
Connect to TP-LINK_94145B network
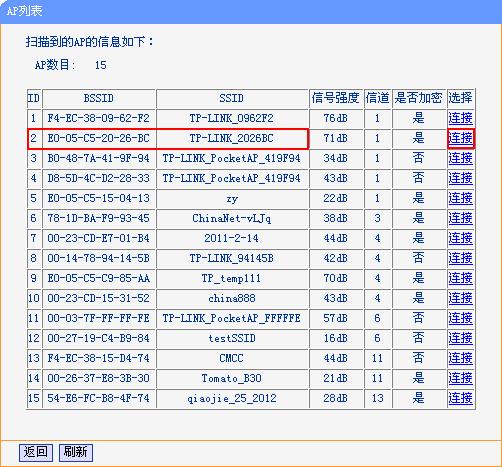pos(460,258)
